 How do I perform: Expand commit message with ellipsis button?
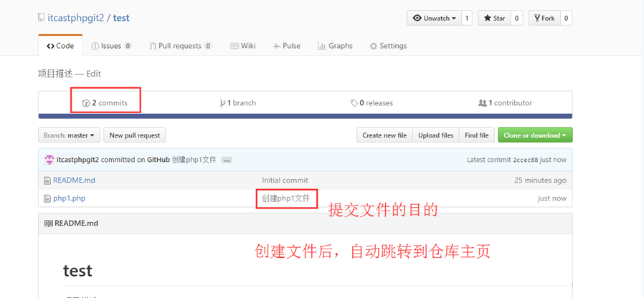tap(227, 160)
